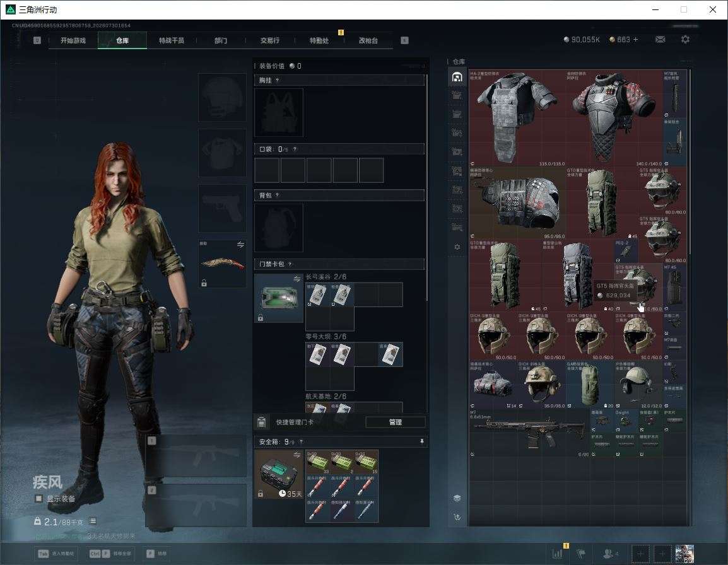Select the first stash category filter icon
728x565 pixels.
457,77
